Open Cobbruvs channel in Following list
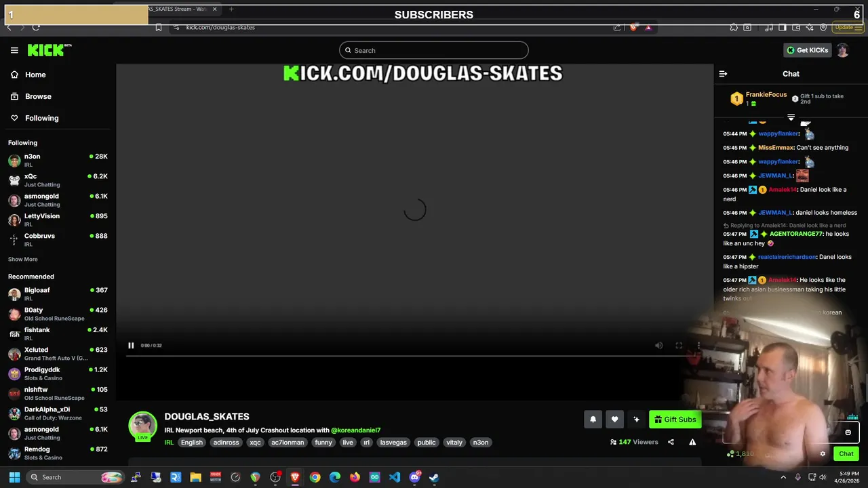This screenshot has height=488, width=868. (58, 239)
